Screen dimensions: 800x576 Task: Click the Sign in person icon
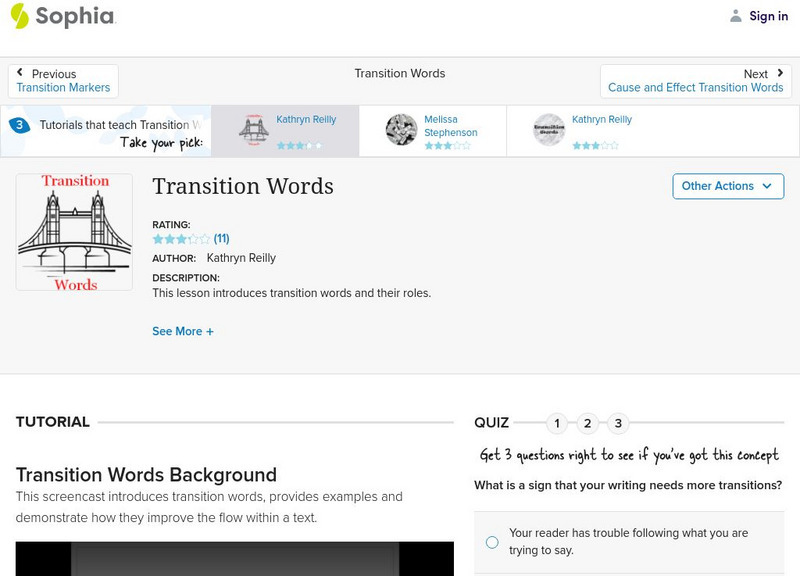(734, 15)
